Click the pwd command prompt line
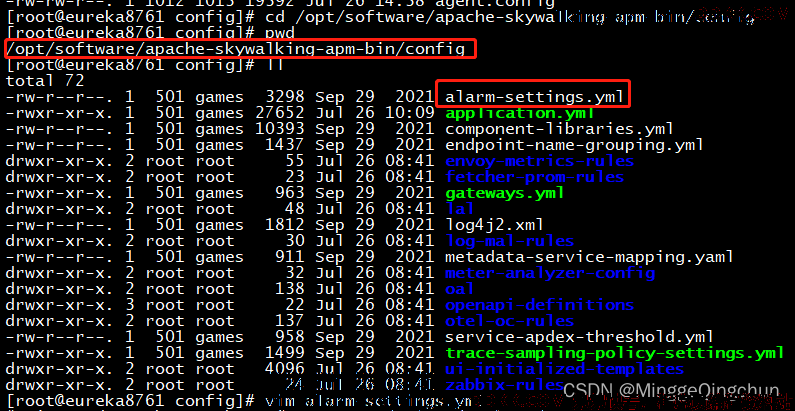 click(x=150, y=33)
